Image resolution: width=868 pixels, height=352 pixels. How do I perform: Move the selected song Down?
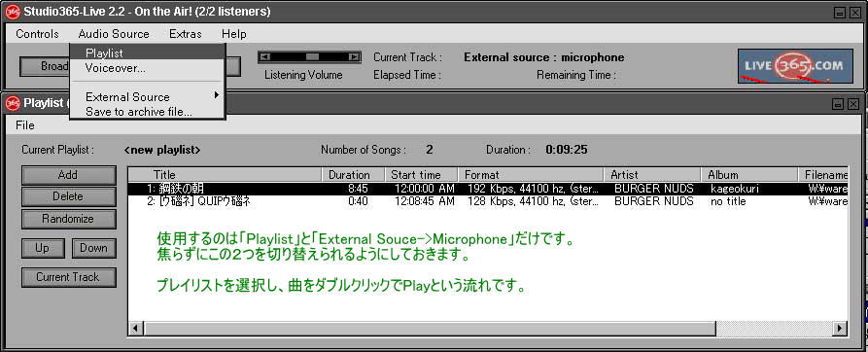[x=93, y=248]
